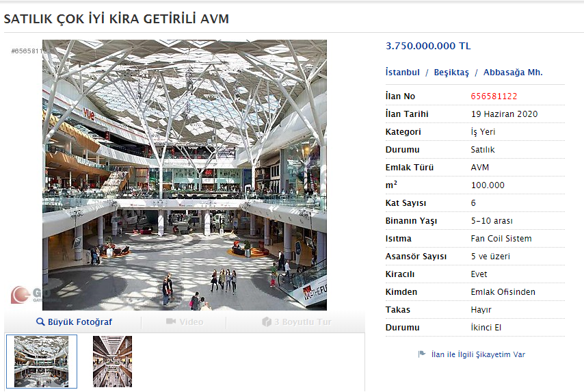Click the red listing number 656581122

point(494,96)
